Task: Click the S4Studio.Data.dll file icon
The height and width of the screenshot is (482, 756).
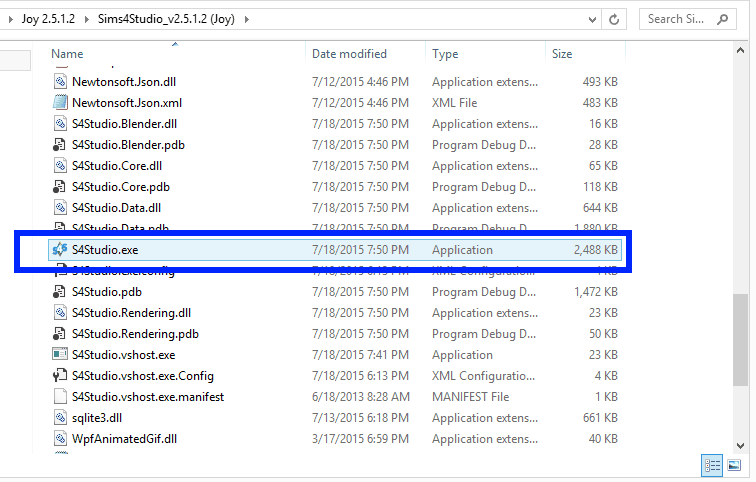Action: click(x=60, y=208)
